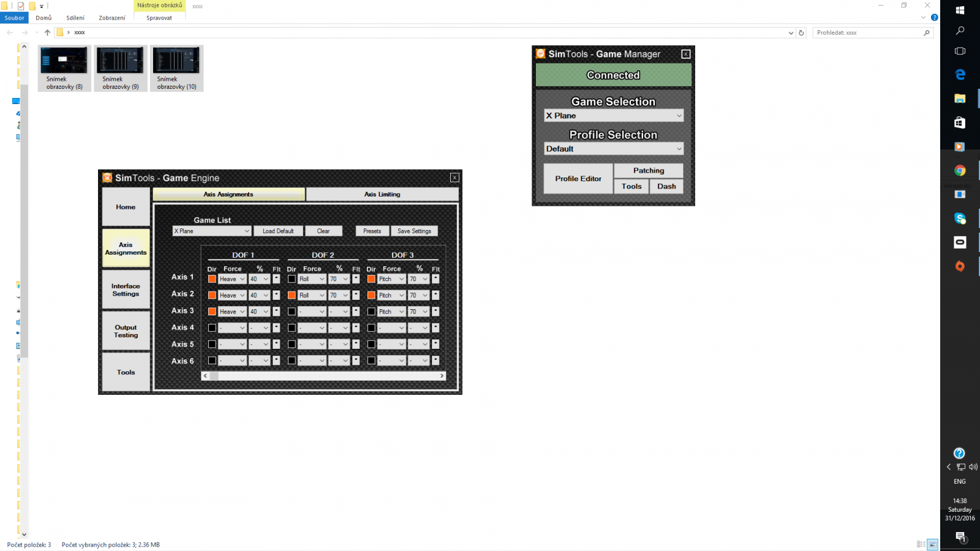
Task: Open Profile Editor in Game Manager
Action: [x=578, y=179]
